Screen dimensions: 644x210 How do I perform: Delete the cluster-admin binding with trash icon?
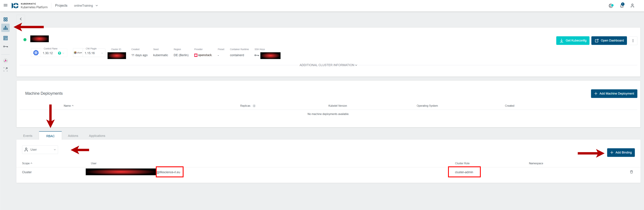[631, 172]
